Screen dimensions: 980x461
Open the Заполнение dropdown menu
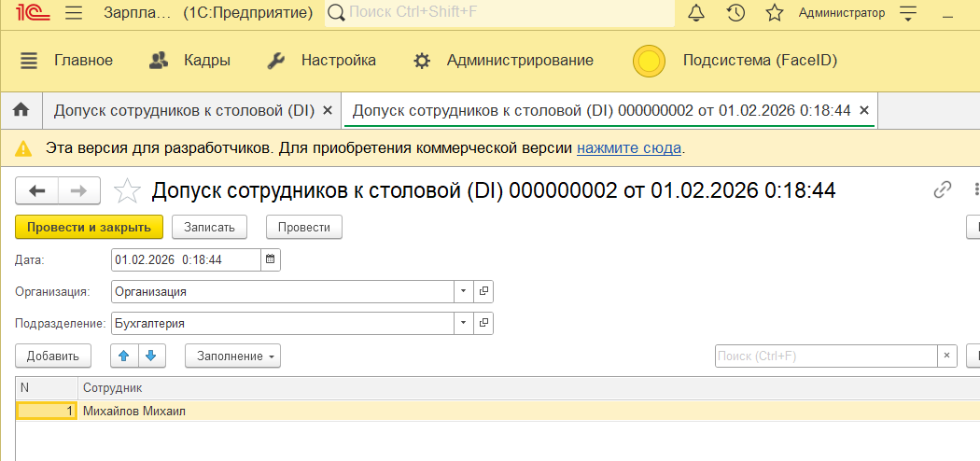(x=232, y=356)
